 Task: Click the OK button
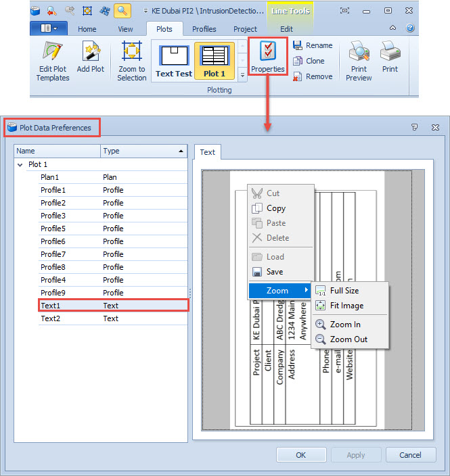(x=301, y=455)
